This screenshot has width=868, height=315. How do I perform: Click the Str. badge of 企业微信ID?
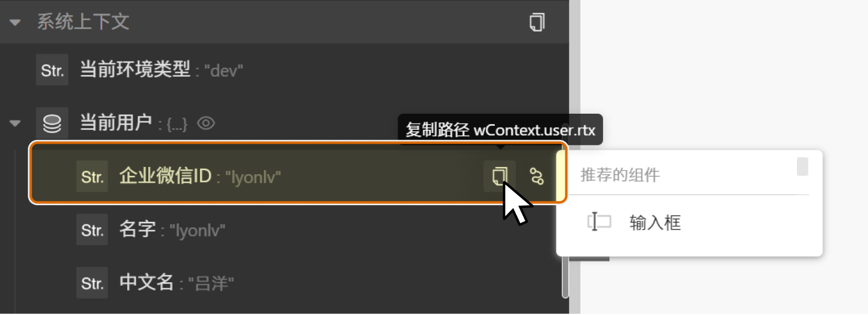(x=92, y=176)
